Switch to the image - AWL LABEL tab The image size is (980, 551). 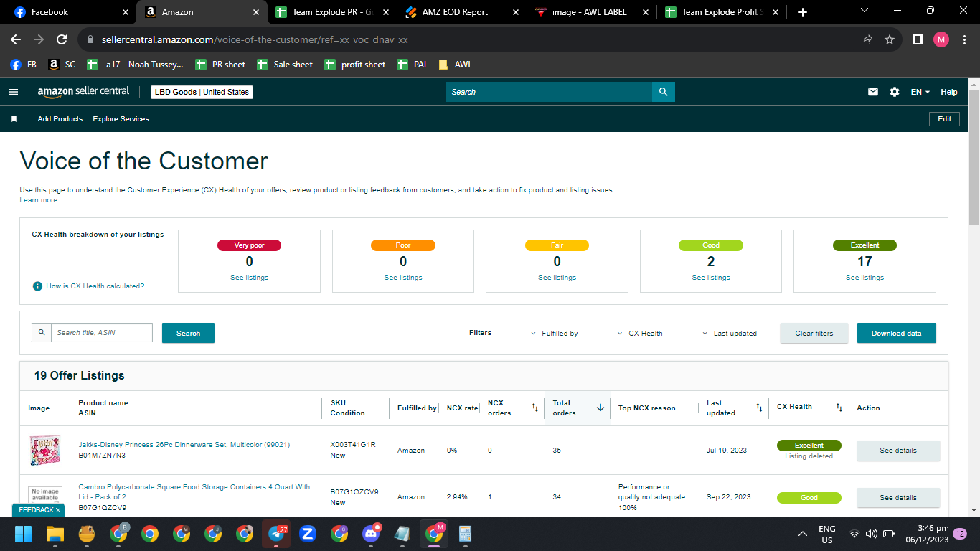tap(591, 12)
